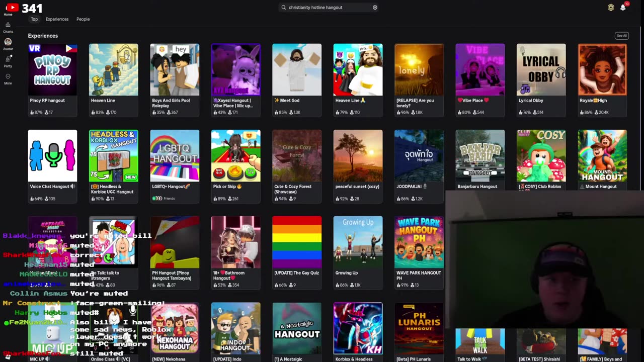Open the Pinoy RP Hangout thumbnail
The height and width of the screenshot is (362, 644).
pyautogui.click(x=52, y=70)
